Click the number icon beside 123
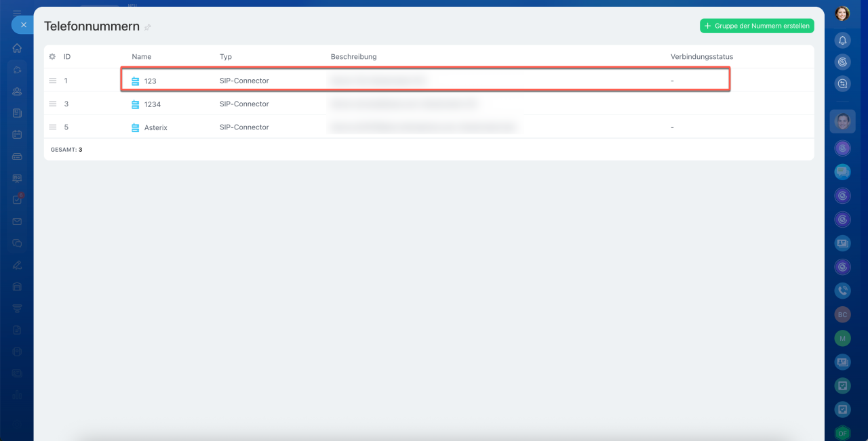This screenshot has width=868, height=441. pos(136,81)
